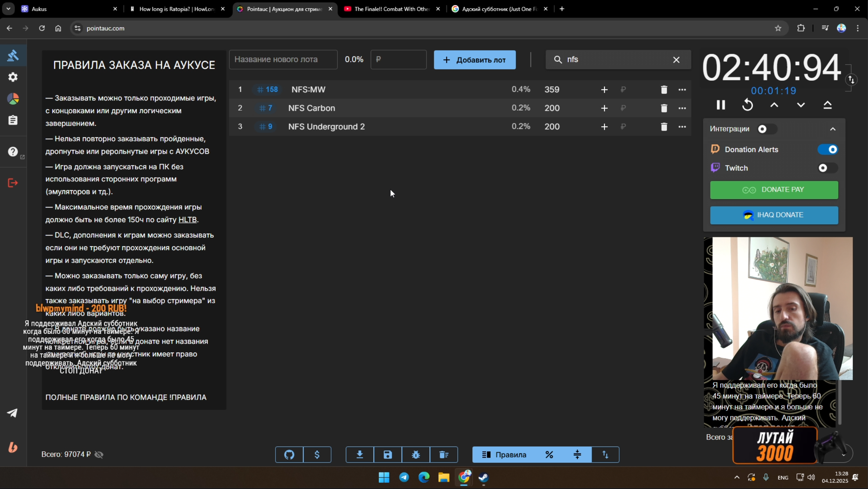Pause the auction timer
The height and width of the screenshot is (489, 868).
(x=721, y=105)
